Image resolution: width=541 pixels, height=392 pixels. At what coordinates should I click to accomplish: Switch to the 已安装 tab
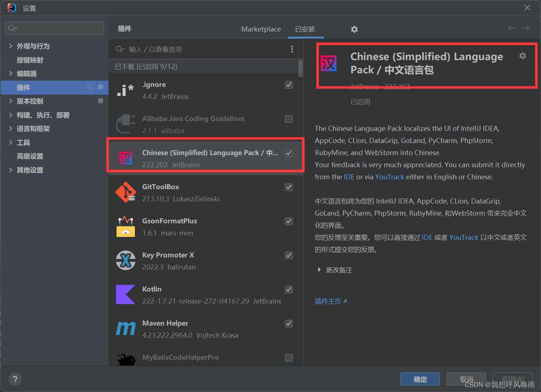click(x=305, y=29)
